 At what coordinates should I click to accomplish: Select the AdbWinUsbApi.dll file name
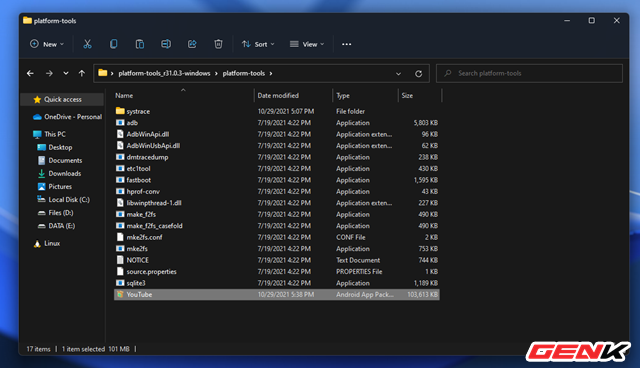tap(153, 146)
